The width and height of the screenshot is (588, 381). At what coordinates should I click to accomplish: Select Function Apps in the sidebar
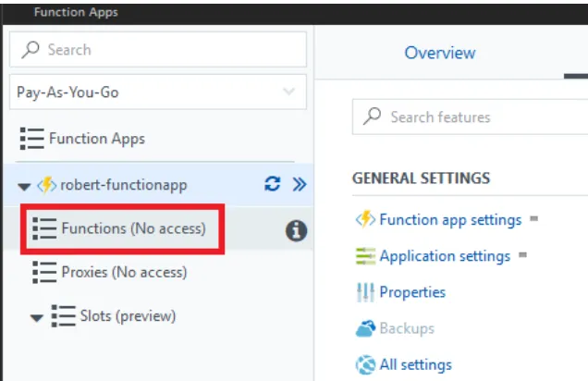[96, 139]
